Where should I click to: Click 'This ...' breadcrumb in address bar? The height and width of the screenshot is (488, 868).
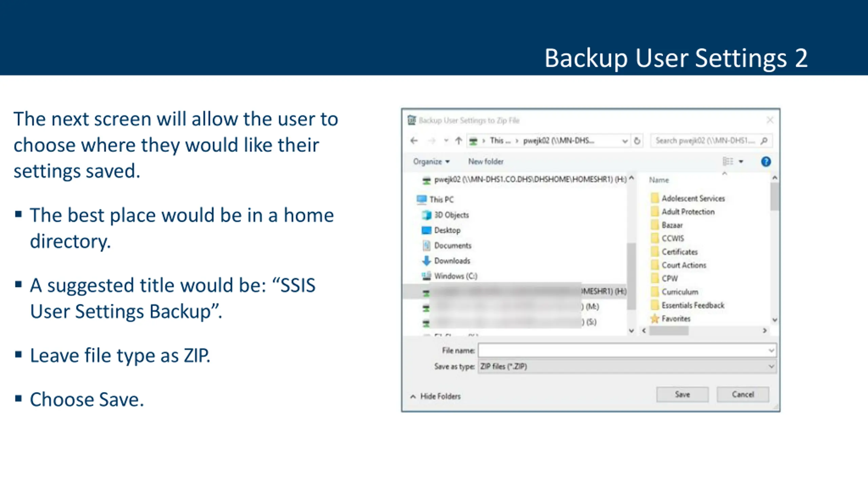coord(500,141)
